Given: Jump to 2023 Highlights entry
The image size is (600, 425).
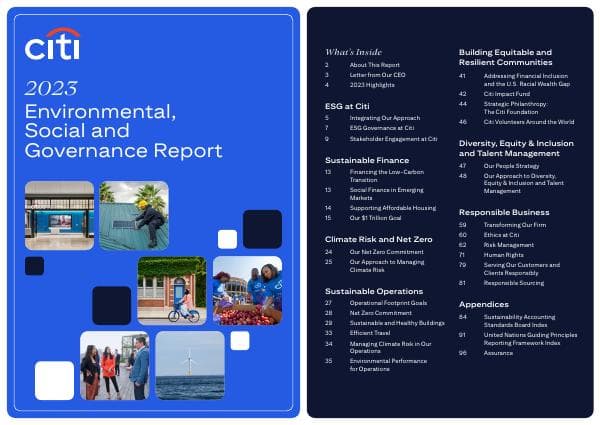Looking at the screenshot, I should click(x=372, y=85).
